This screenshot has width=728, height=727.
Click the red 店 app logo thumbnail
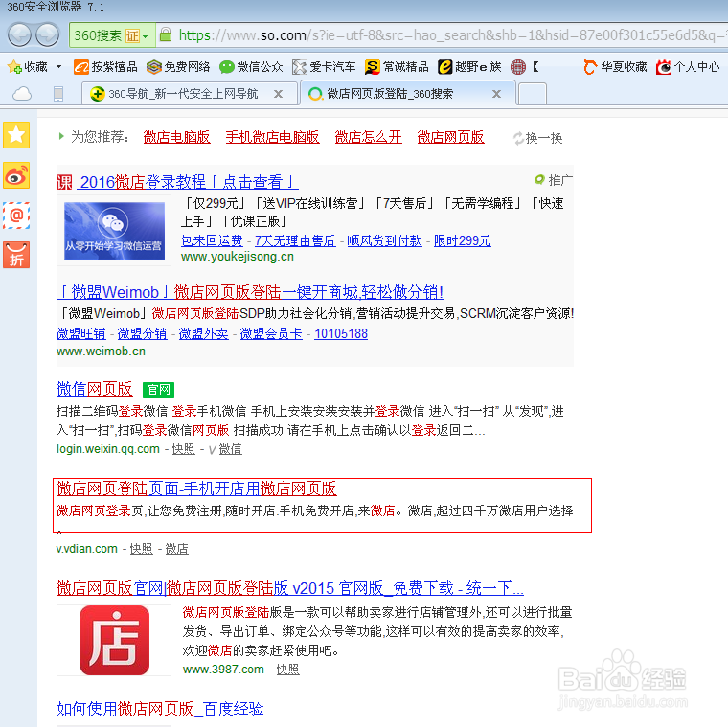(x=114, y=640)
